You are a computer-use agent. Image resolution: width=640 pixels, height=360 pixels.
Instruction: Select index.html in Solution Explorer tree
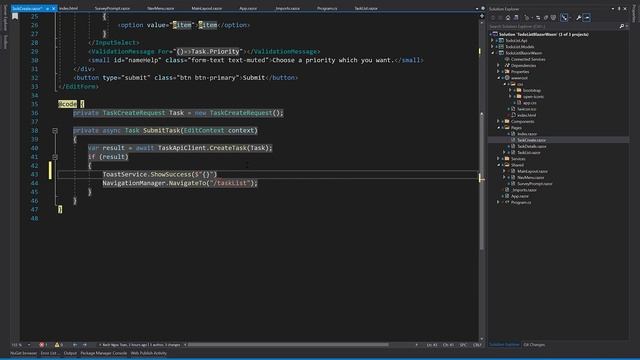click(527, 115)
